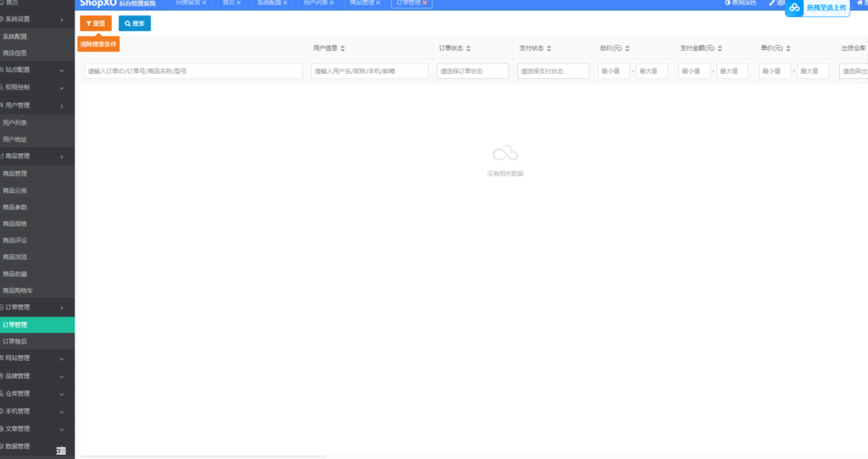This screenshot has width=868, height=459.
Task: Focus the 支付金额 最小值 field
Action: (x=694, y=71)
